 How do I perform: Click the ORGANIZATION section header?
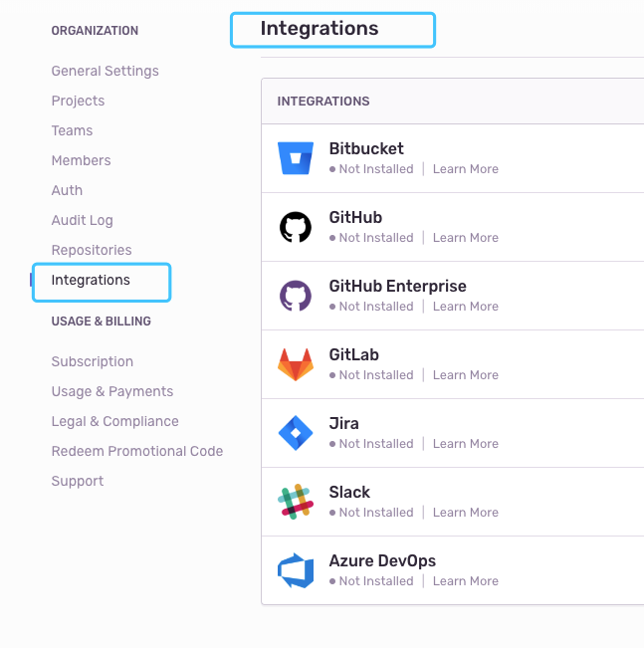click(95, 31)
